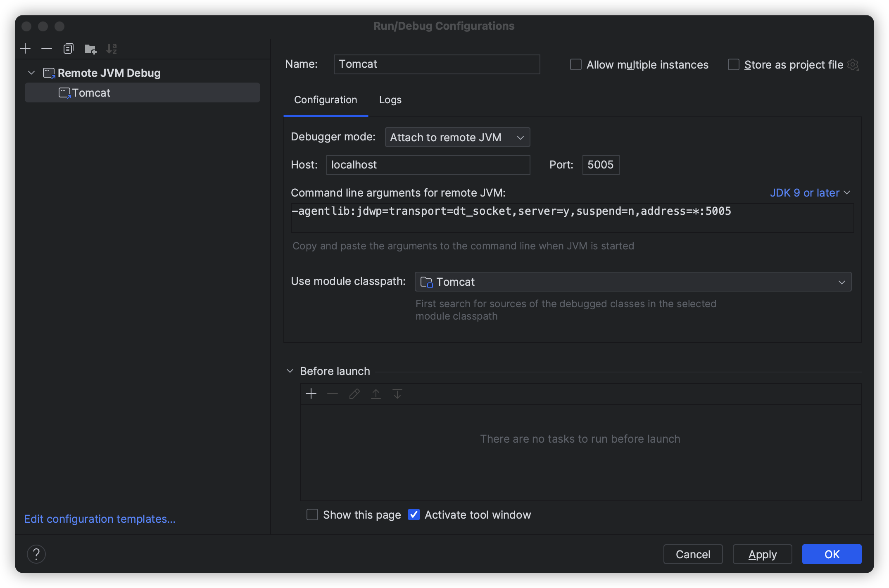Open help with question mark button
The width and height of the screenshot is (889, 588).
click(x=36, y=554)
